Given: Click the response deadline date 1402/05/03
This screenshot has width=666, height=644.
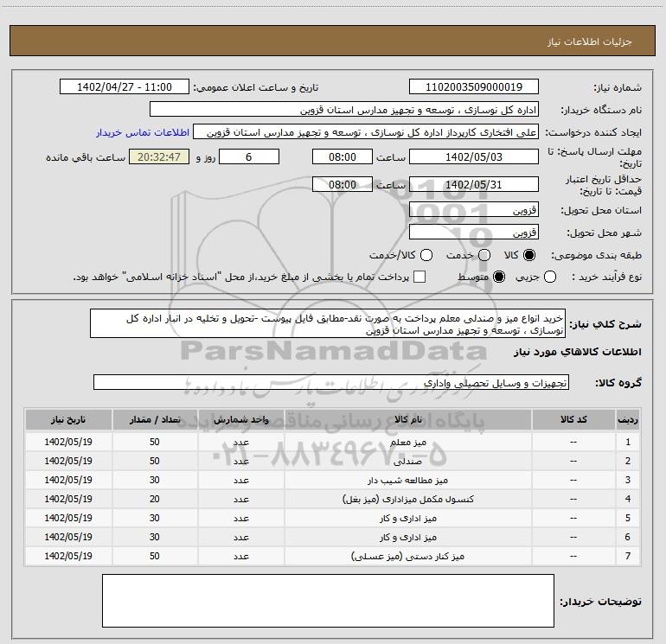Looking at the screenshot, I should (474, 156).
